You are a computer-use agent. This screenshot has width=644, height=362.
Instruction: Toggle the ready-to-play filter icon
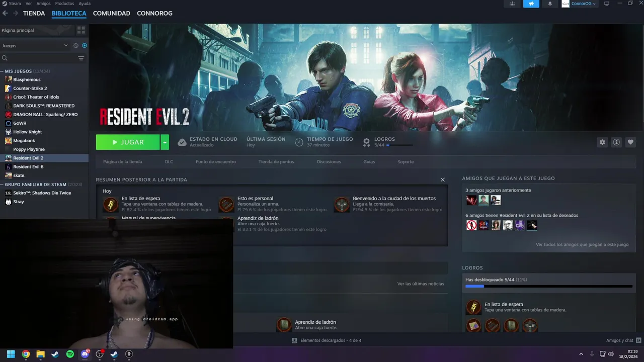(x=84, y=46)
